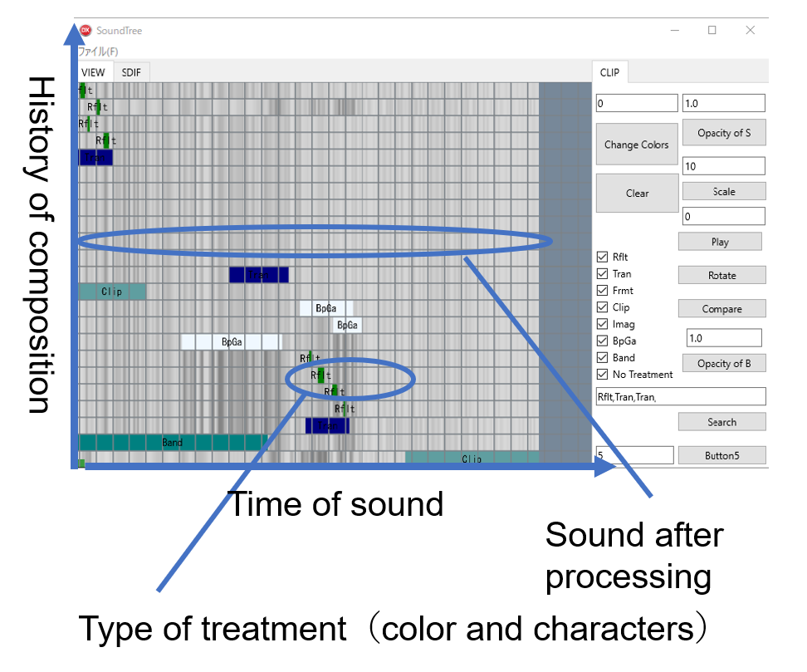Click the Clear button
This screenshot has height=672, width=807.
tap(637, 194)
